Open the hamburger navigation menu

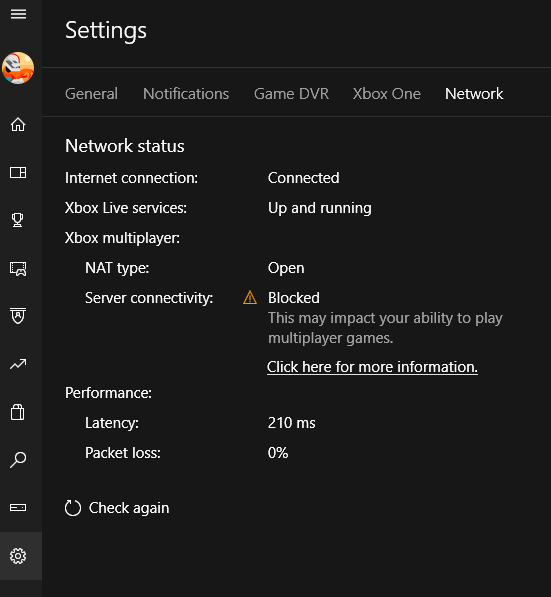point(18,14)
